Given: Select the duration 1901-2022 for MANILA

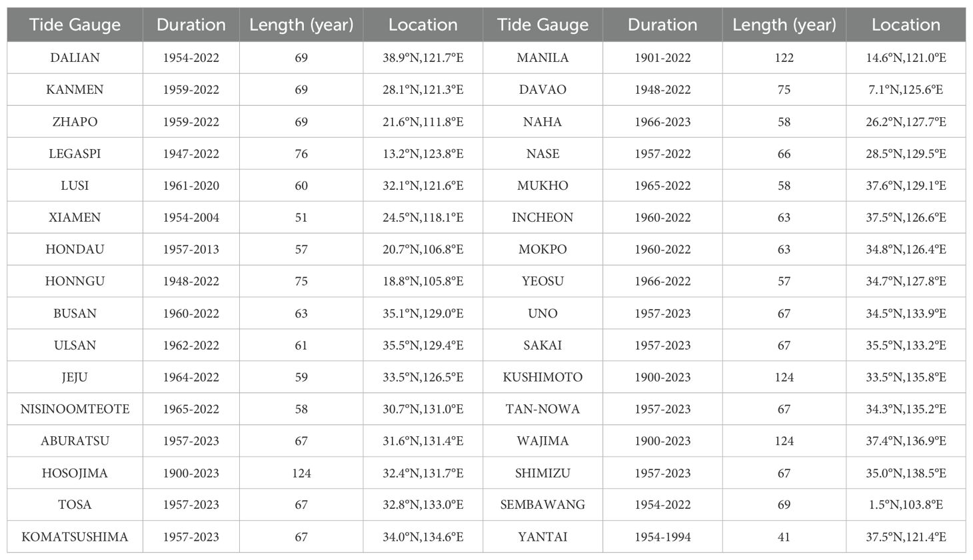Looking at the screenshot, I should (x=662, y=58).
